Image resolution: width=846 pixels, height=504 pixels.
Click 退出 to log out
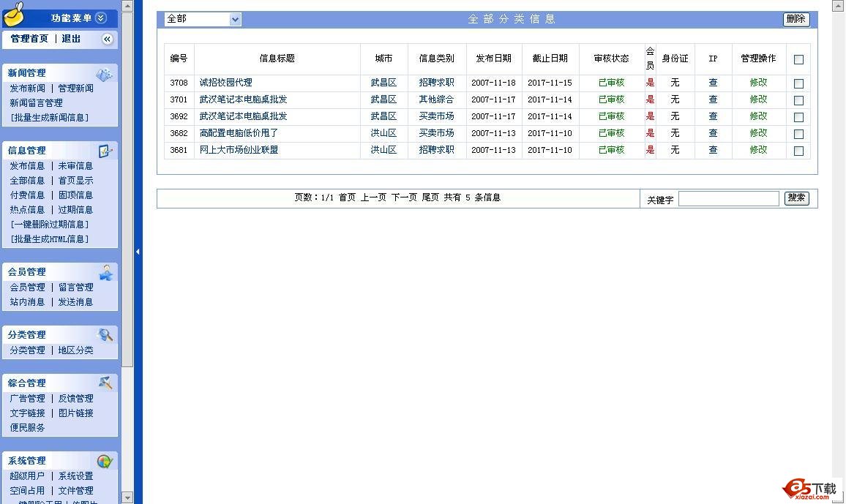[x=71, y=39]
